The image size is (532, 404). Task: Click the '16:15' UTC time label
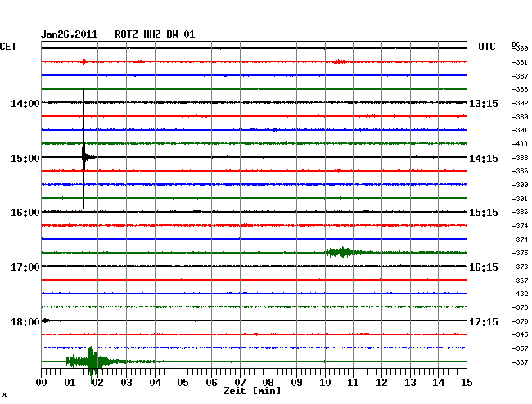484,267
